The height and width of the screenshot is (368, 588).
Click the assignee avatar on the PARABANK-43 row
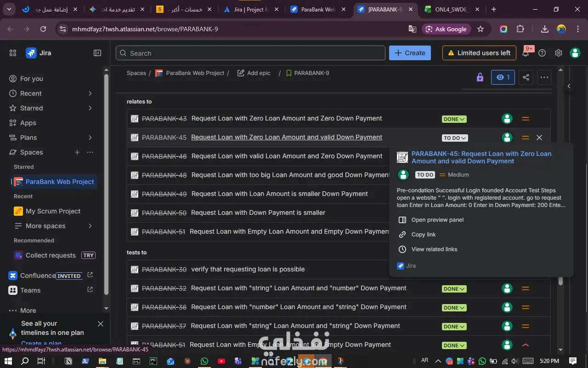click(507, 119)
